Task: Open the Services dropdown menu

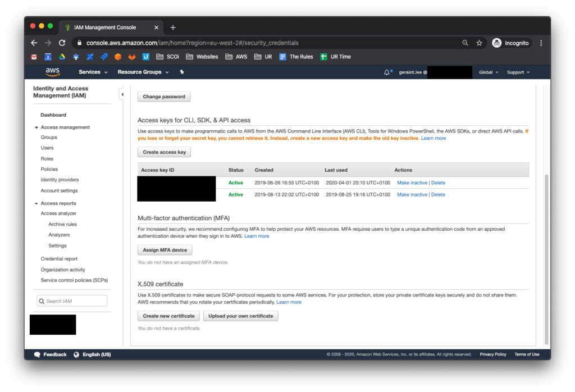Action: pos(93,72)
